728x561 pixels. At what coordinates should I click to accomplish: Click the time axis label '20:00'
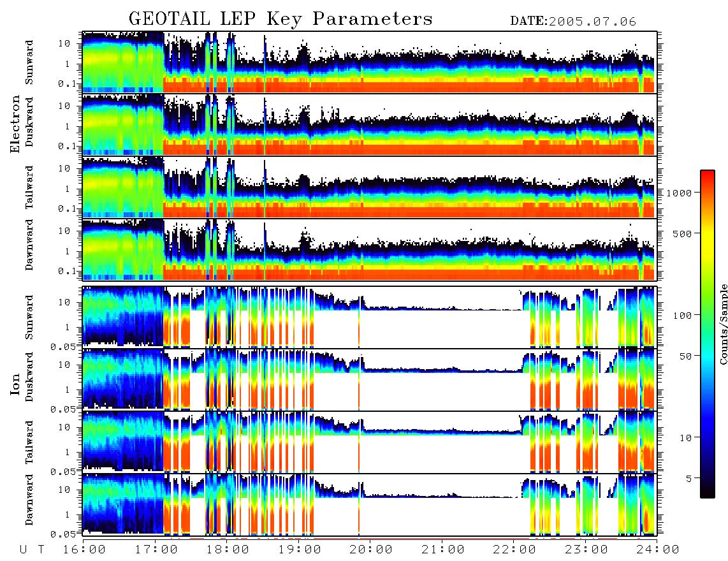tap(371, 550)
